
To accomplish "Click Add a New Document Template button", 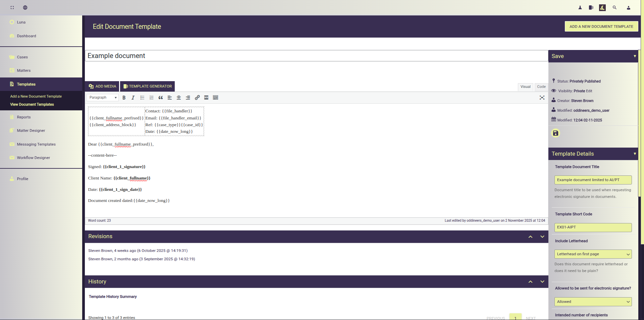I will click(x=601, y=26).
